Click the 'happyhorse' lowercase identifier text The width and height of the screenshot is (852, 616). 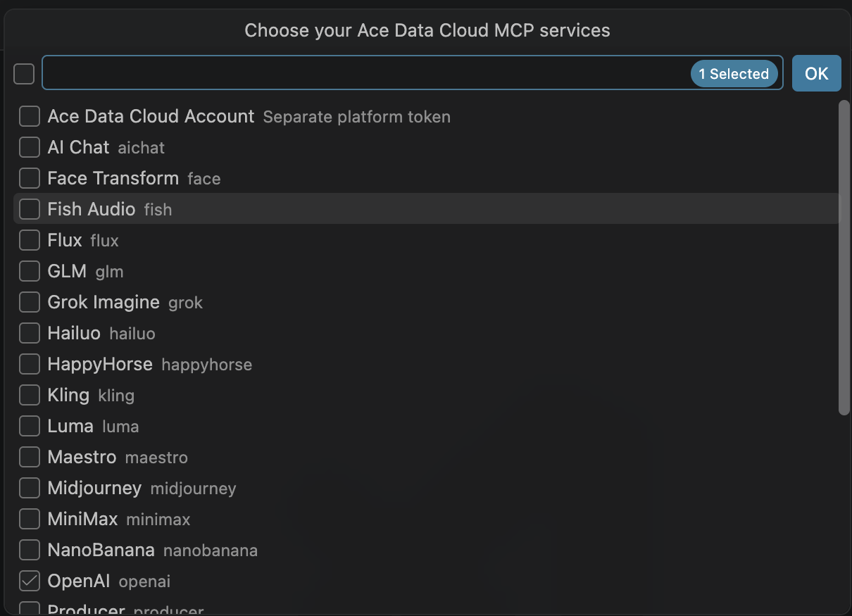click(x=207, y=365)
